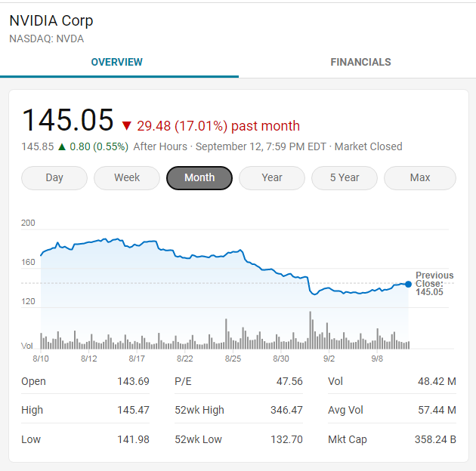Click the 9/2 date marker on chart
This screenshot has height=471, width=476.
tap(329, 359)
